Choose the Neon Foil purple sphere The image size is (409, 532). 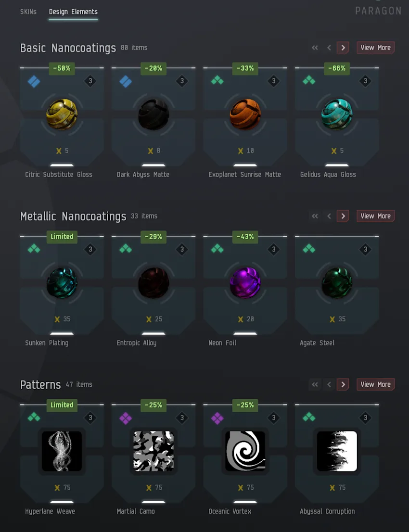pyautogui.click(x=245, y=283)
